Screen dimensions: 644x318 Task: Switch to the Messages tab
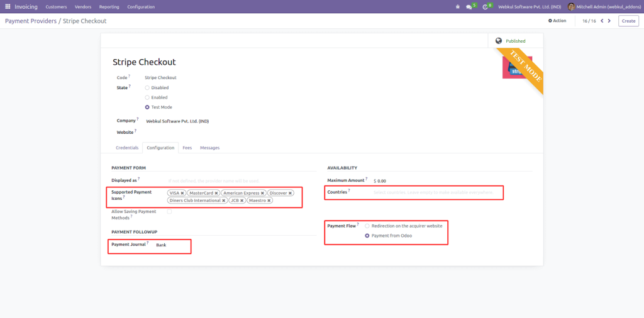tap(210, 148)
